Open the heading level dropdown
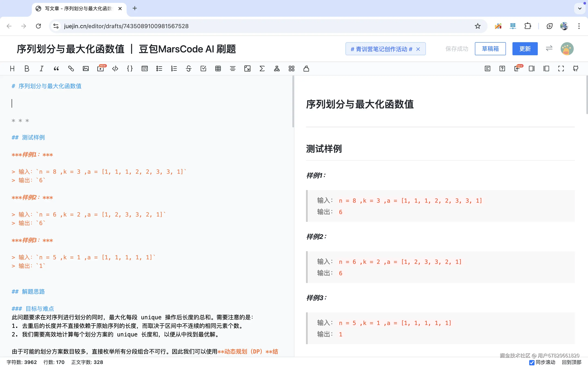The width and height of the screenshot is (588, 367). coord(12,69)
